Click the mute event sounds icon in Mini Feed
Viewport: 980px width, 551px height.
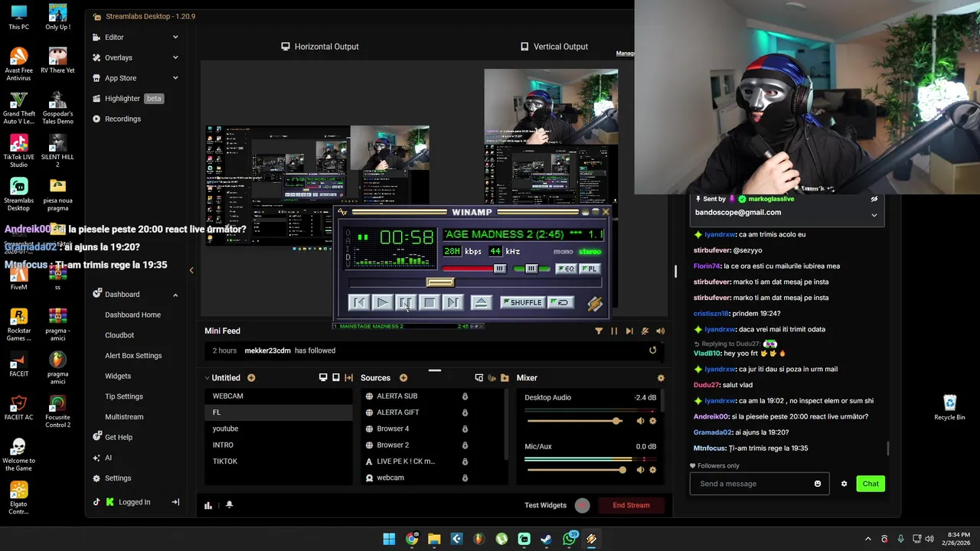point(645,331)
